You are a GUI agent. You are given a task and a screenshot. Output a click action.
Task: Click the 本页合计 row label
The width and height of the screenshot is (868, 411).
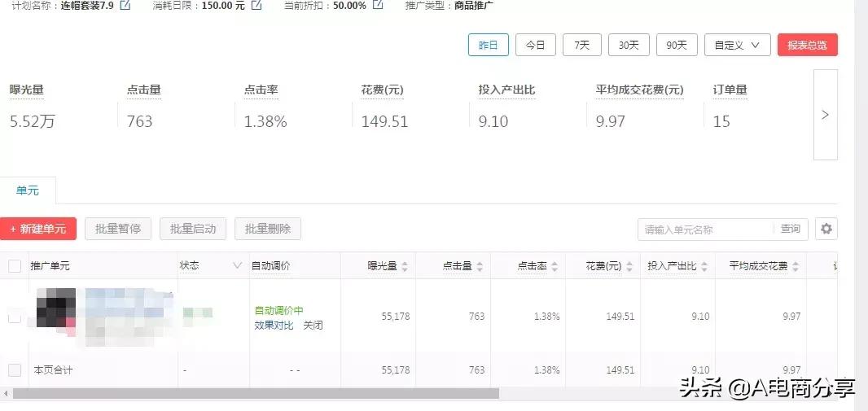(x=53, y=370)
